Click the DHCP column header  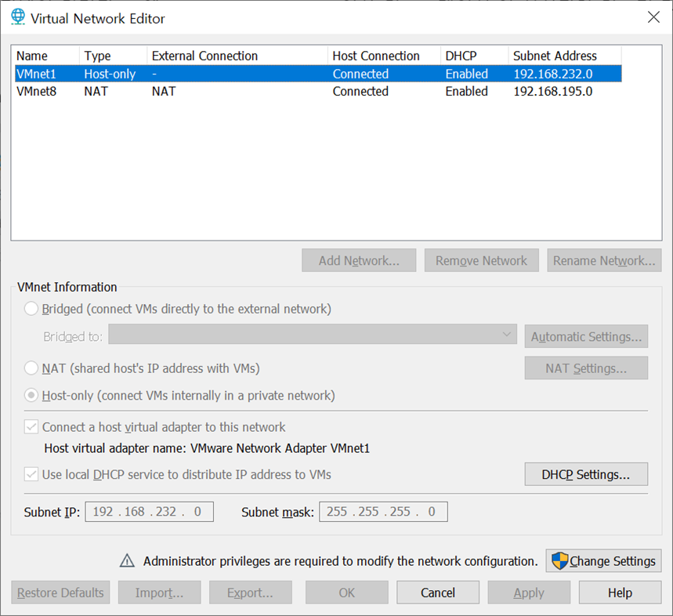[x=475, y=56]
